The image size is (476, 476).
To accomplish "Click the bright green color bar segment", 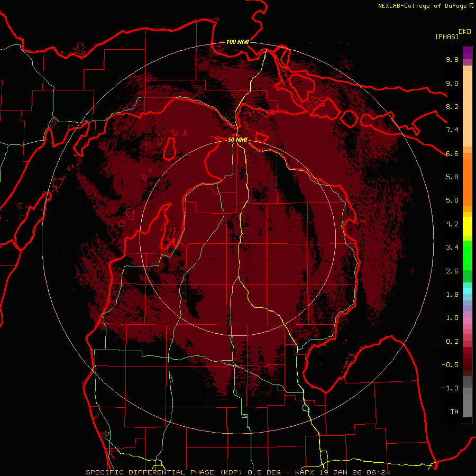I will click(467, 255).
